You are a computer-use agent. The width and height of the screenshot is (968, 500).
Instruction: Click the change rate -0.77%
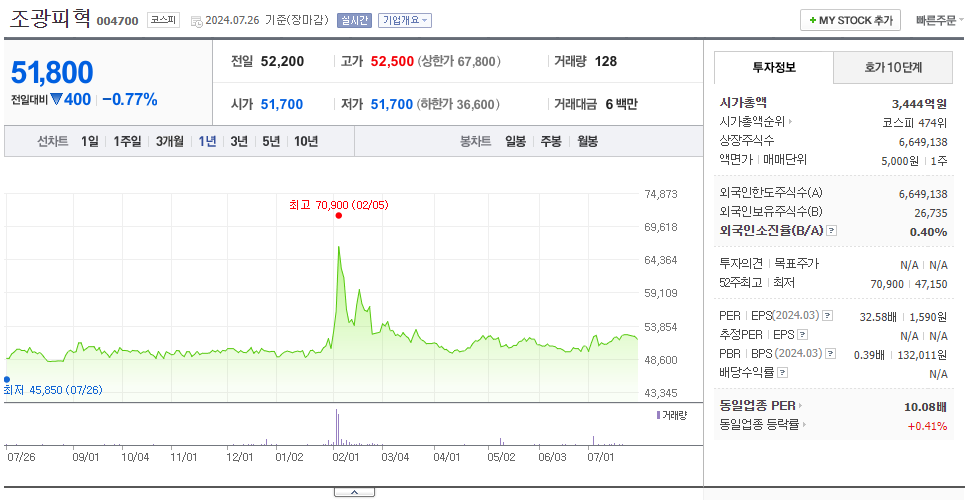(x=130, y=99)
